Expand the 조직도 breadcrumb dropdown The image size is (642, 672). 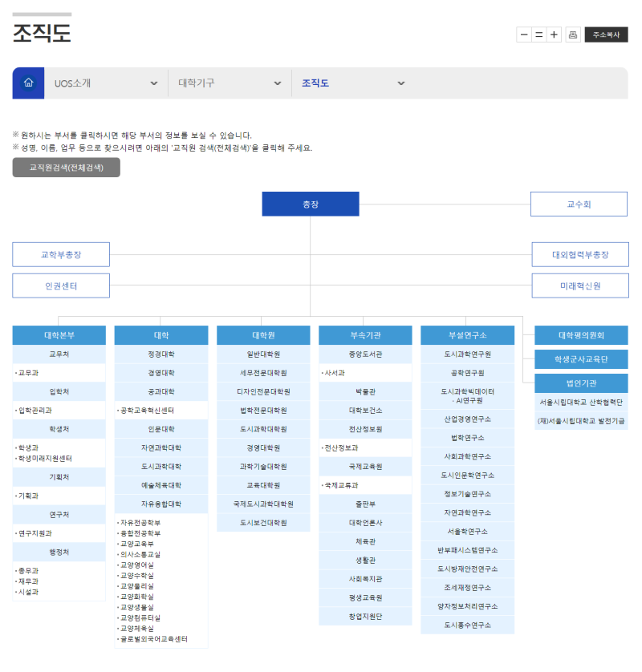click(x=353, y=83)
